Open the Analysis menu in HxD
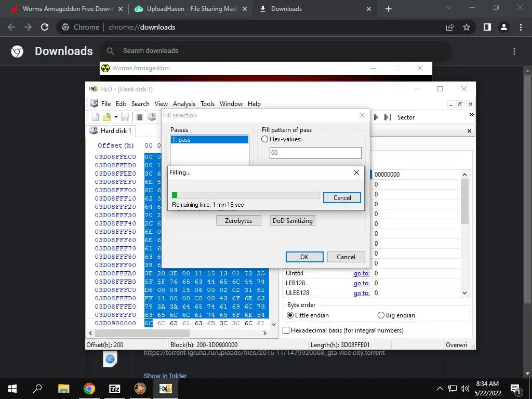 (x=184, y=104)
